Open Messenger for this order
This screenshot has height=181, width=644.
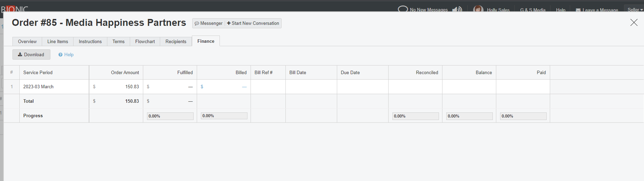(x=208, y=23)
